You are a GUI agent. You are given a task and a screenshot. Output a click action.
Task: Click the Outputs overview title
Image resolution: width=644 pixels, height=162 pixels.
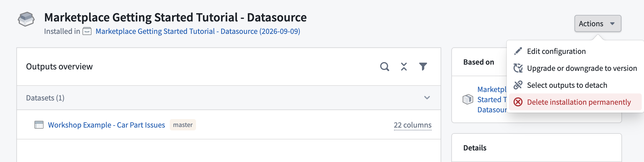click(x=59, y=67)
